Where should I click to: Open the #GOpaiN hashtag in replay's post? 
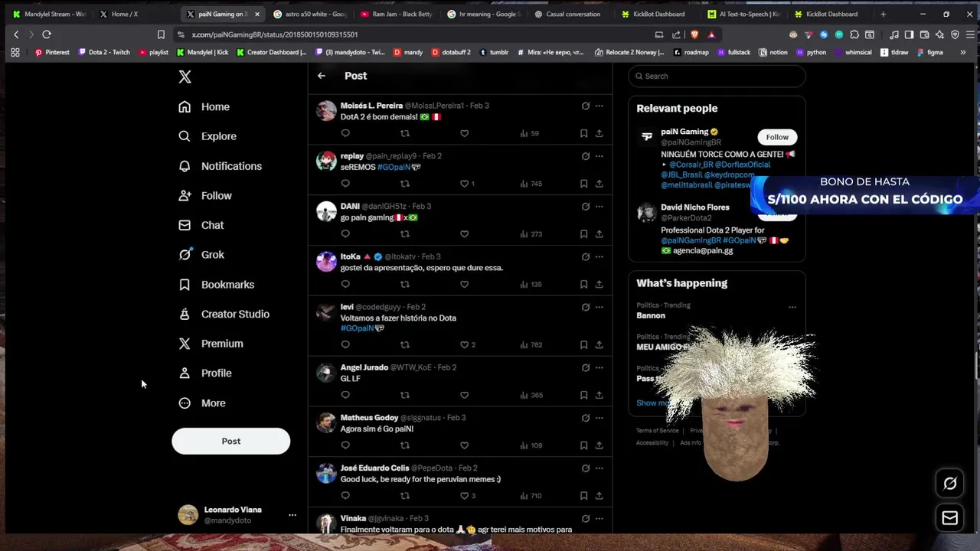coord(394,167)
